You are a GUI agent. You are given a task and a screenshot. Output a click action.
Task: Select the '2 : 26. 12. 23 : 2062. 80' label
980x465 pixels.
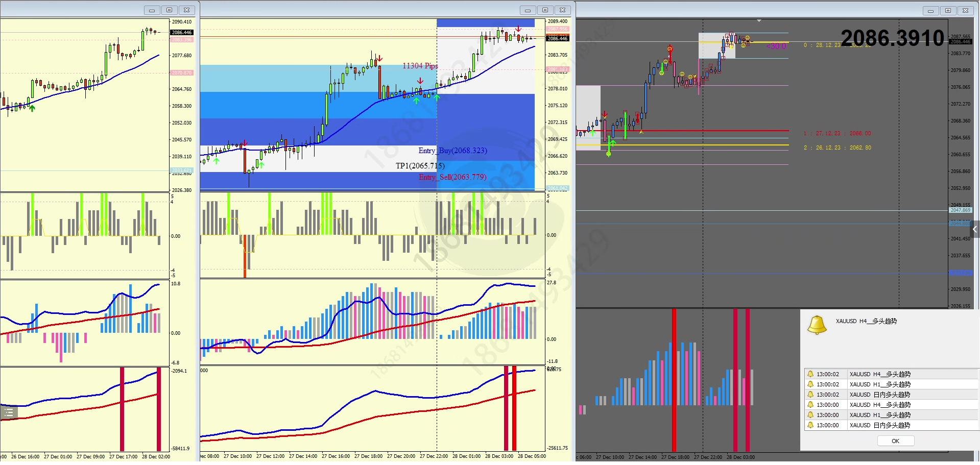[838, 148]
